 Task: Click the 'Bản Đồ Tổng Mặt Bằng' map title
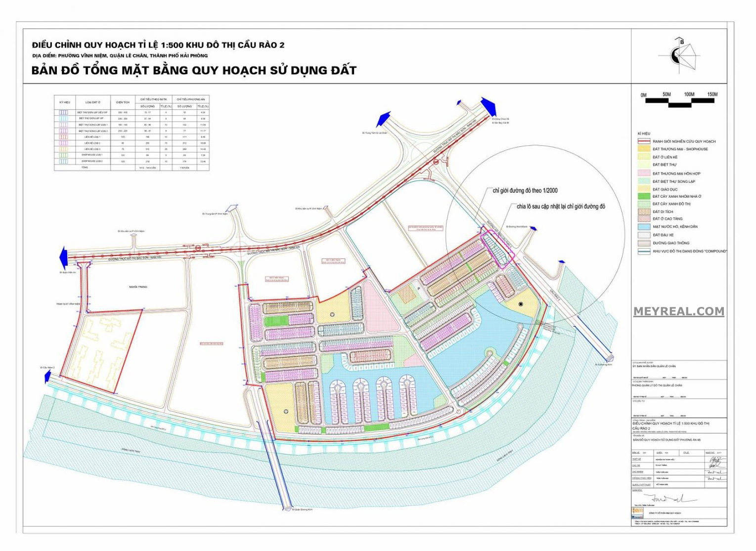[x=194, y=70]
